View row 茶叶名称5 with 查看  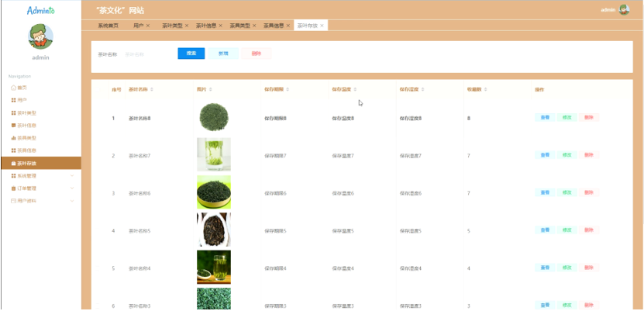(x=545, y=230)
